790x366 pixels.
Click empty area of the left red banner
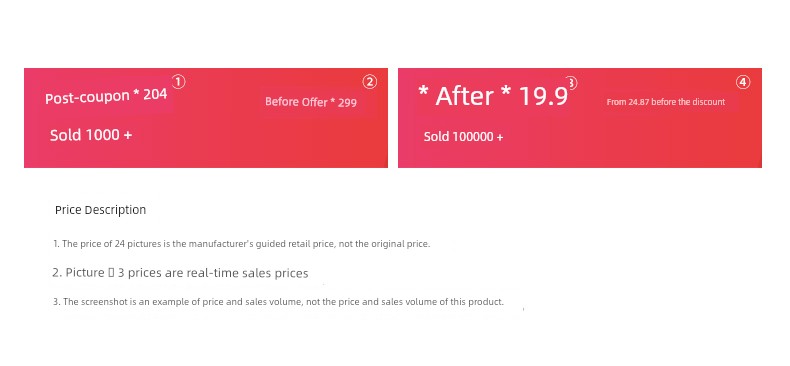tap(262, 139)
